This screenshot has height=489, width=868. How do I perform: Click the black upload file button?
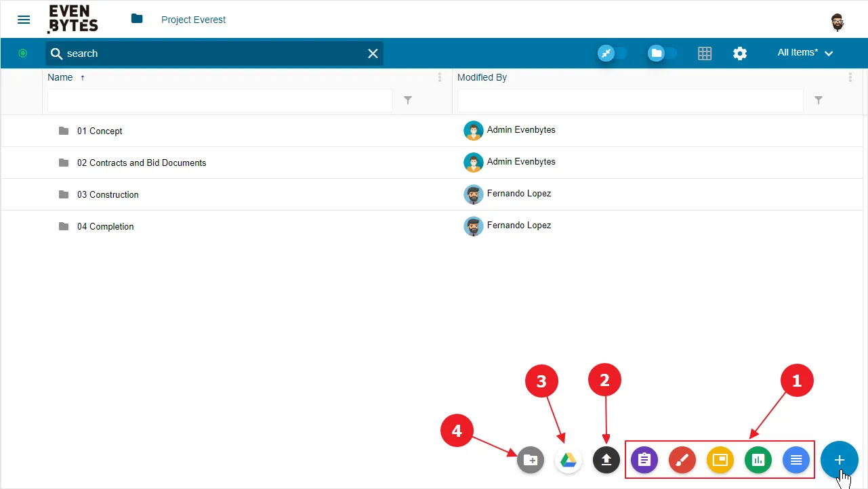[606, 461]
